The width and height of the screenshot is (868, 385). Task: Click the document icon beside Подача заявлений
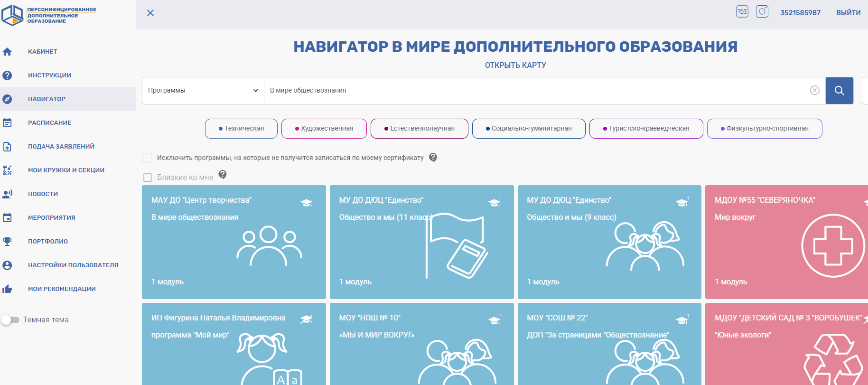[7, 147]
